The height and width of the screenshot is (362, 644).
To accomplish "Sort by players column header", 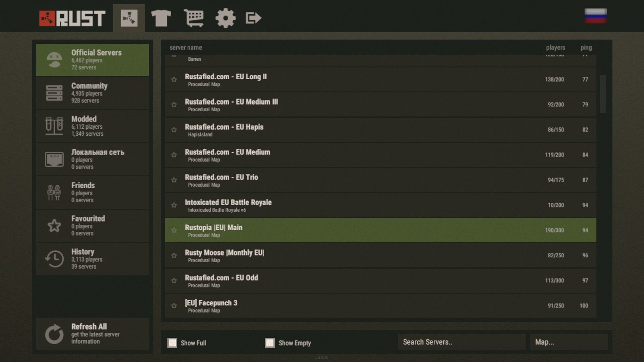I will [x=555, y=48].
